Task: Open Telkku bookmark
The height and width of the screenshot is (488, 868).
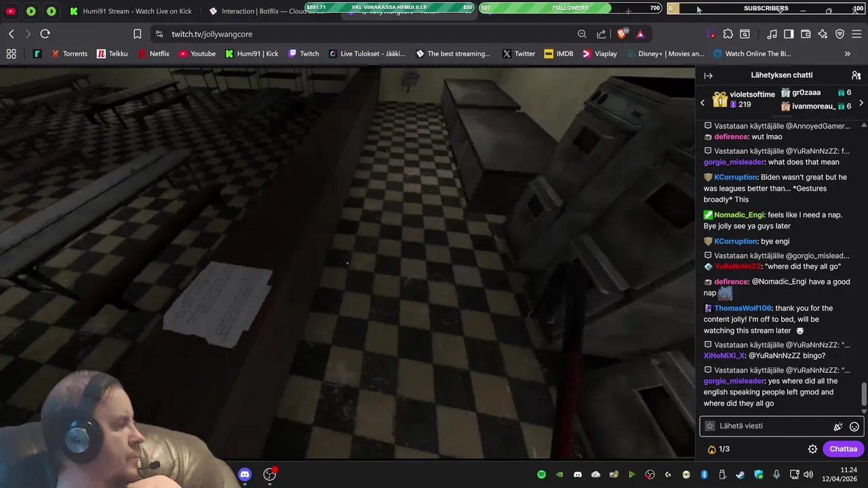Action: [112, 54]
